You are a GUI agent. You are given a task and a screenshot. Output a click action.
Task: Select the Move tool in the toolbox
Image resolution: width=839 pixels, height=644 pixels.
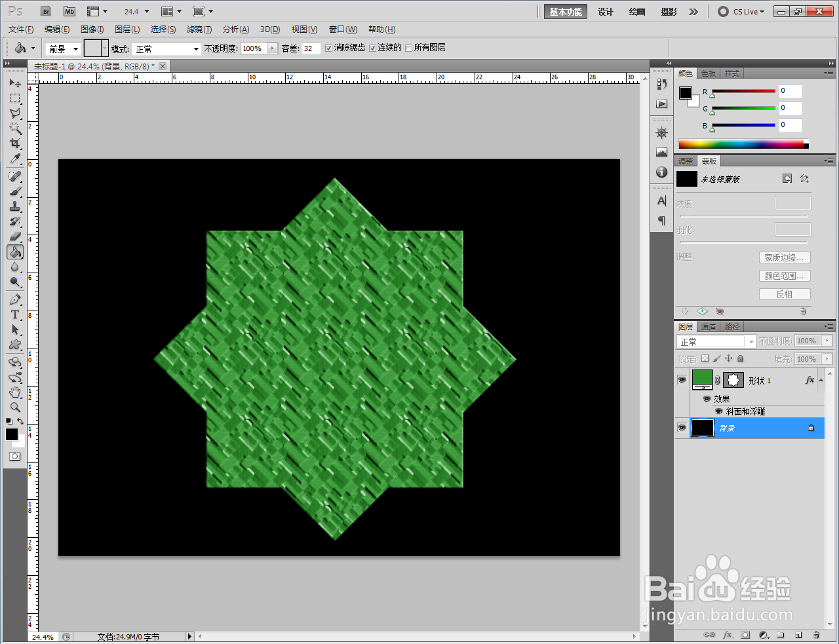[x=15, y=83]
